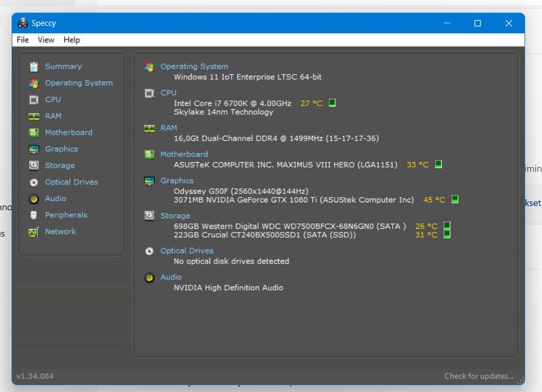The width and height of the screenshot is (542, 392).
Task: Click green temperature indicator next to CPU 27 °C
Action: 332,103
